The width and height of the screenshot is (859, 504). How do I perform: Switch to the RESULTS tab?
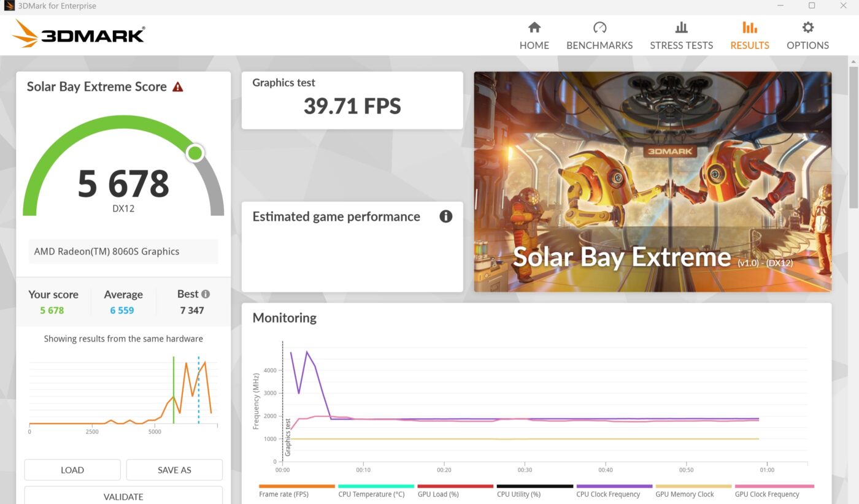tap(749, 36)
